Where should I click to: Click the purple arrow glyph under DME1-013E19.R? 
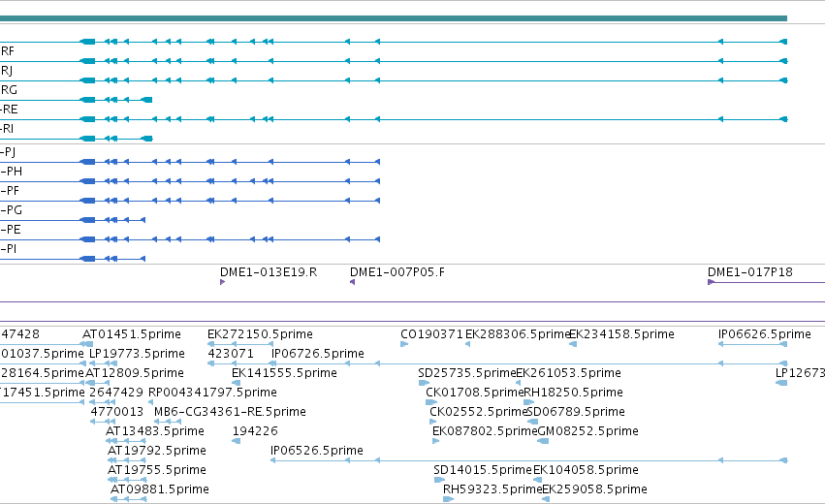pyautogui.click(x=223, y=282)
